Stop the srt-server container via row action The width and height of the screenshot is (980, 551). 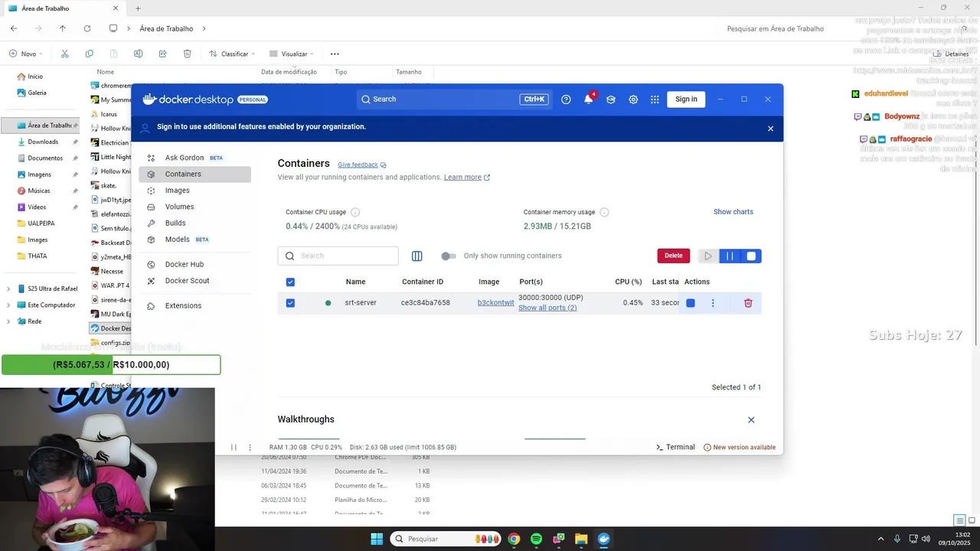[691, 303]
